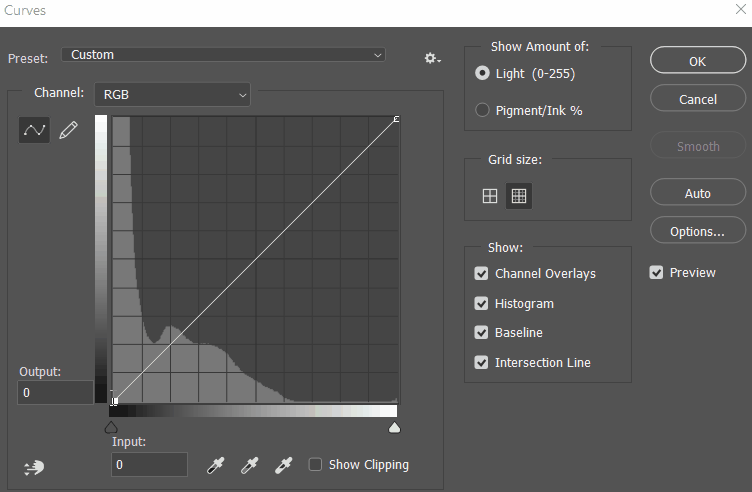Screen dimensions: 752x492
Task: Disable the Baseline checkbox
Action: coord(481,332)
